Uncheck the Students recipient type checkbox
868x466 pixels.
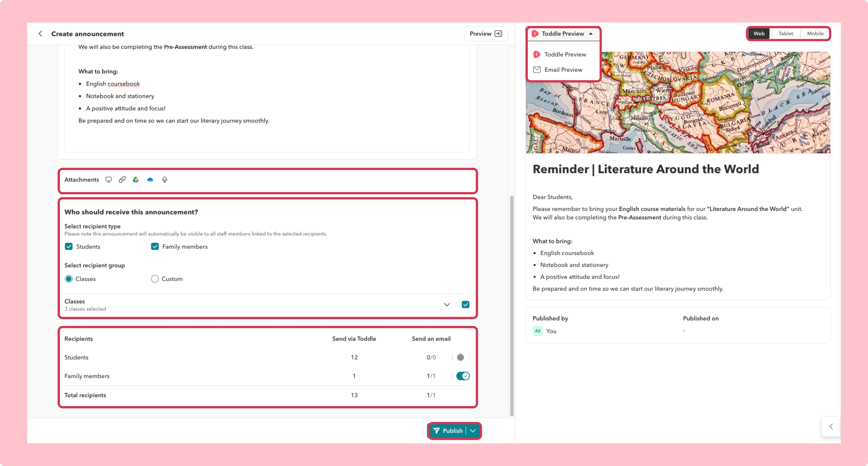tap(69, 246)
